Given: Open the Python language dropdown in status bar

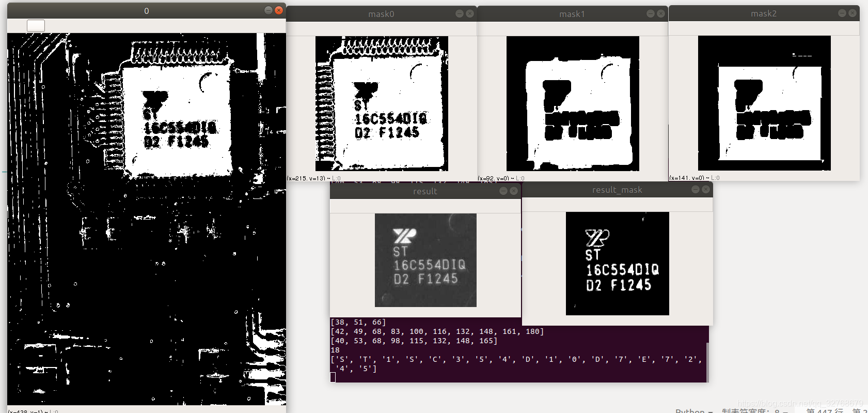Looking at the screenshot, I should tap(694, 411).
